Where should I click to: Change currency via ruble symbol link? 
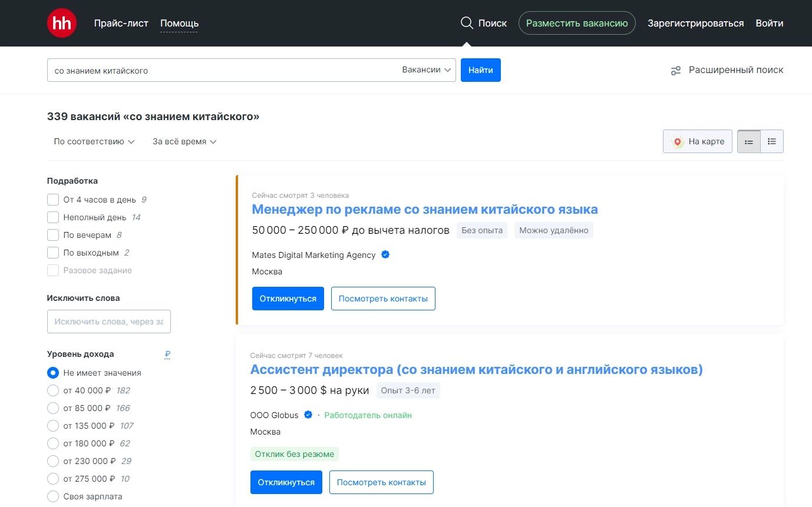coord(167,354)
